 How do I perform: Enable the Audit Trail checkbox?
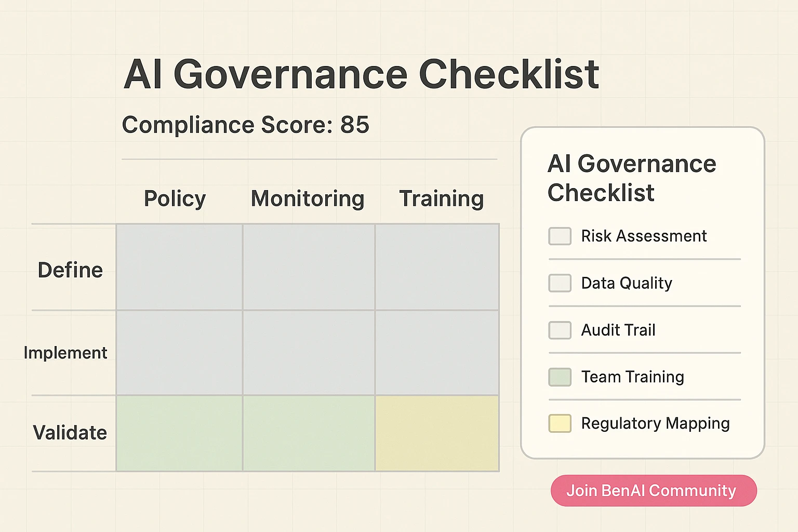560,330
